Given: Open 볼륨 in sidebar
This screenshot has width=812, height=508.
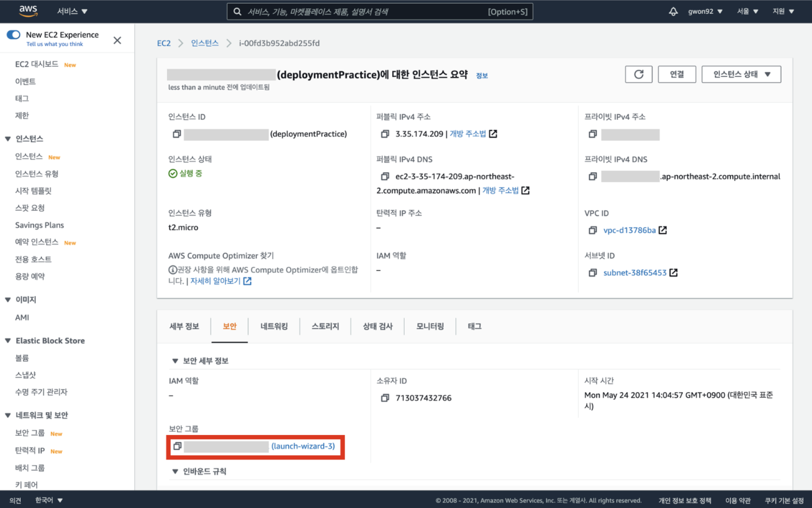Looking at the screenshot, I should (22, 358).
